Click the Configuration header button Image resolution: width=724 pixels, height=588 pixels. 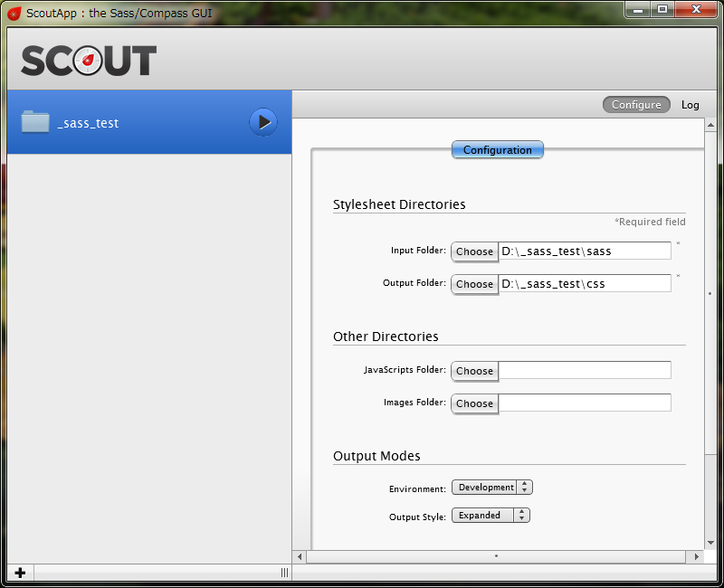497,150
